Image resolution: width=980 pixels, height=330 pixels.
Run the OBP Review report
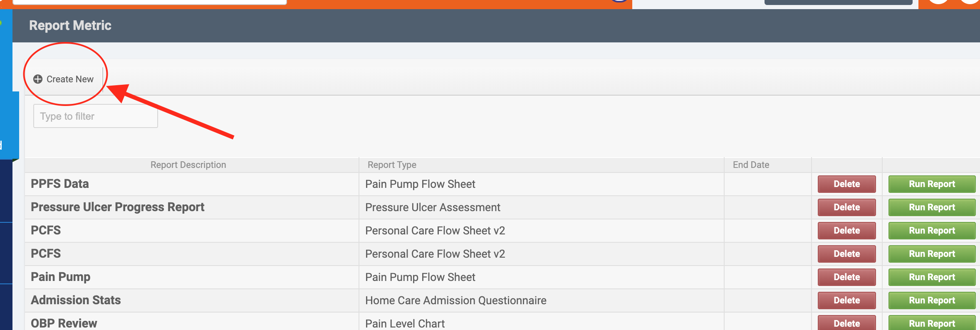click(932, 323)
